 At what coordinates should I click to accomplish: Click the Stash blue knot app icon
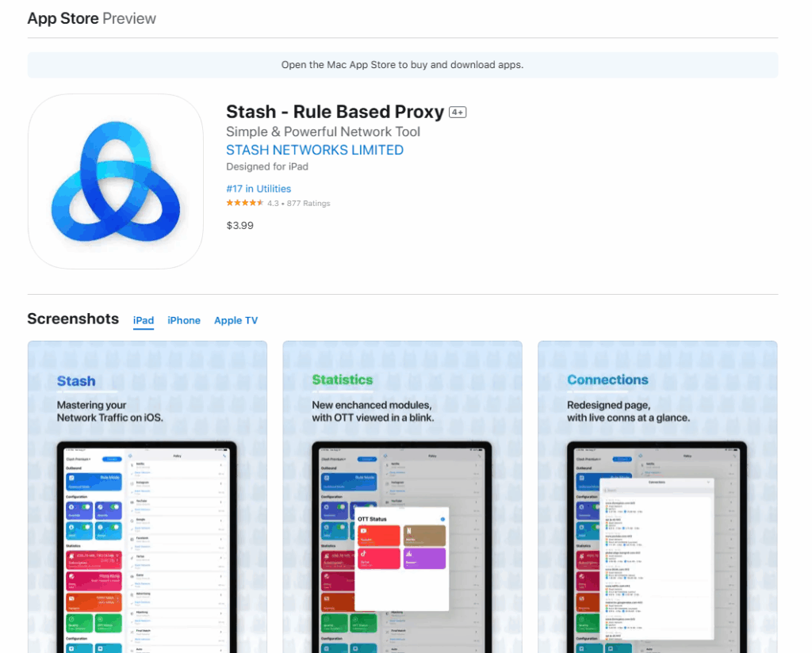click(116, 181)
